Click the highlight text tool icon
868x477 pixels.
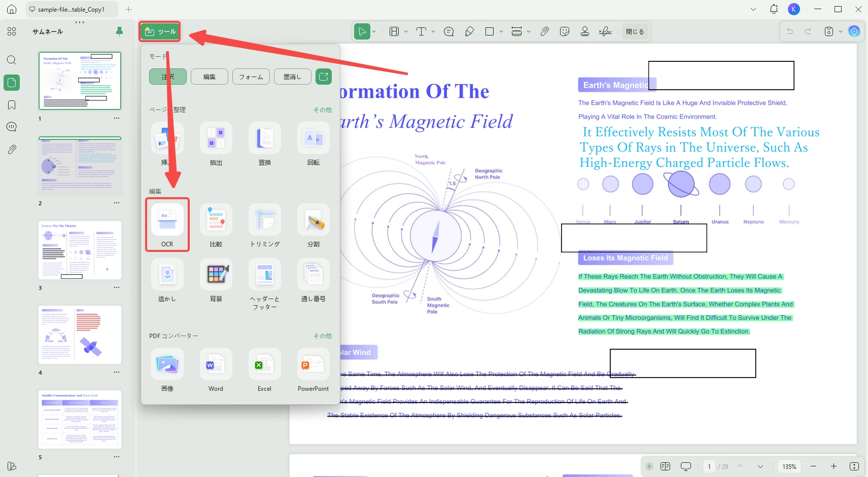[x=394, y=31]
